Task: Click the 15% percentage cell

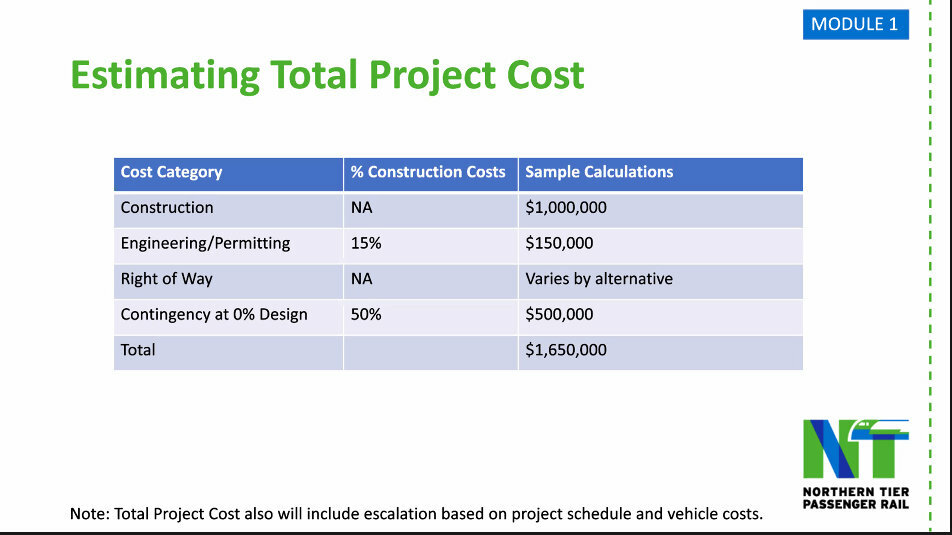Action: pyautogui.click(x=366, y=243)
